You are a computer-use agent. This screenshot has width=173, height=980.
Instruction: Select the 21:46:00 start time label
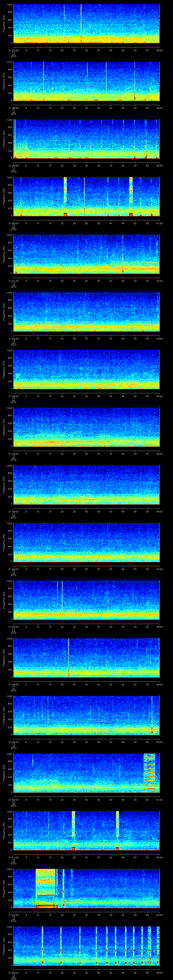pyautogui.click(x=13, y=569)
